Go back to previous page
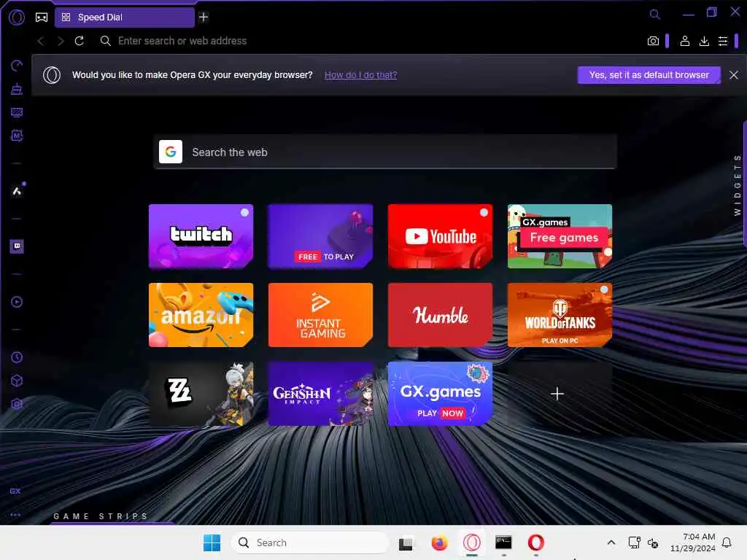Image resolution: width=747 pixels, height=560 pixels. coord(41,41)
